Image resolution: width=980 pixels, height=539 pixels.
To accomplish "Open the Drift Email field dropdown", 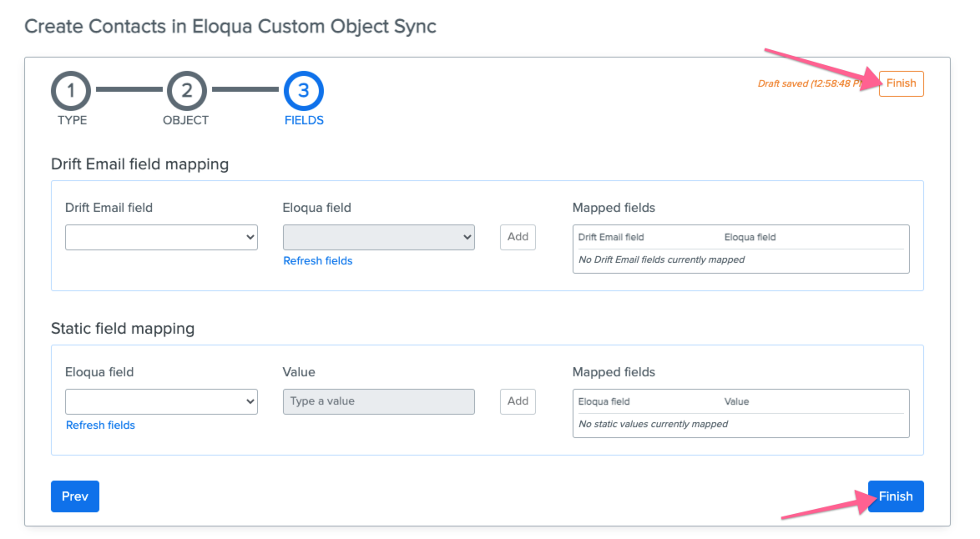I will (x=161, y=237).
